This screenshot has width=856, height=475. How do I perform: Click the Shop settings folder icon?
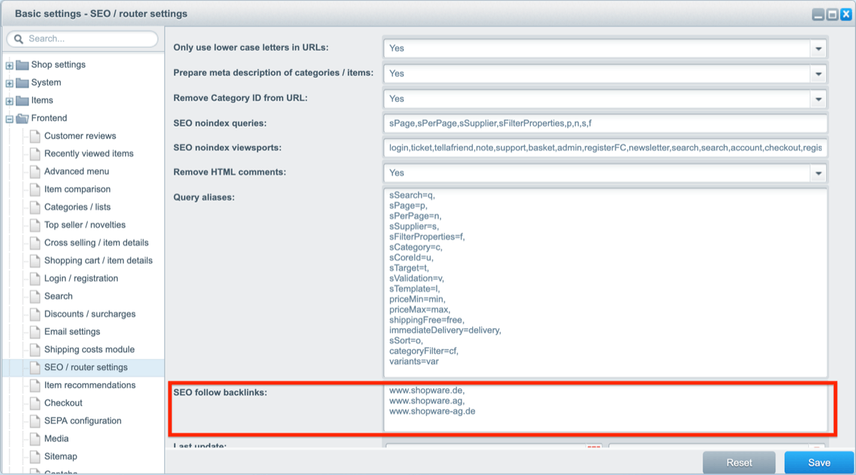tap(22, 65)
